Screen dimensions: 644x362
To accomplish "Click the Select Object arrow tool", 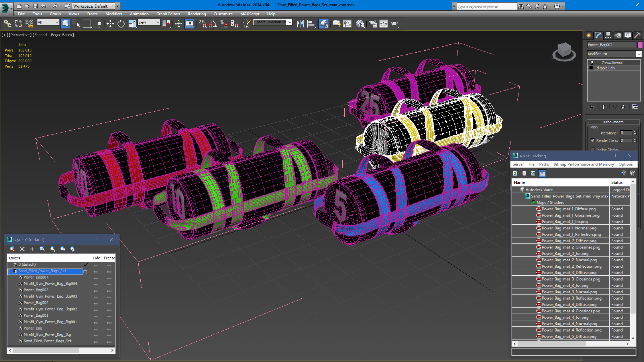I will point(65,24).
